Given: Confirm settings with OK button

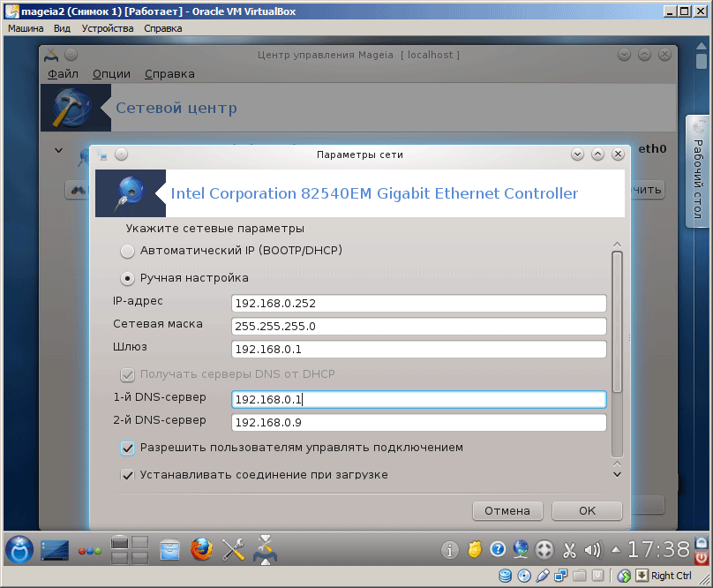Looking at the screenshot, I should tap(587, 511).
